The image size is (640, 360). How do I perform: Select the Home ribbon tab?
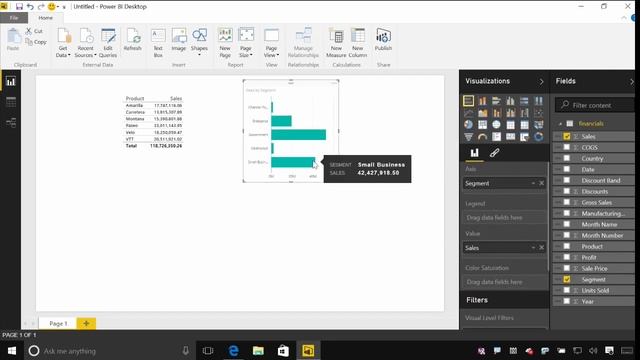[45, 18]
